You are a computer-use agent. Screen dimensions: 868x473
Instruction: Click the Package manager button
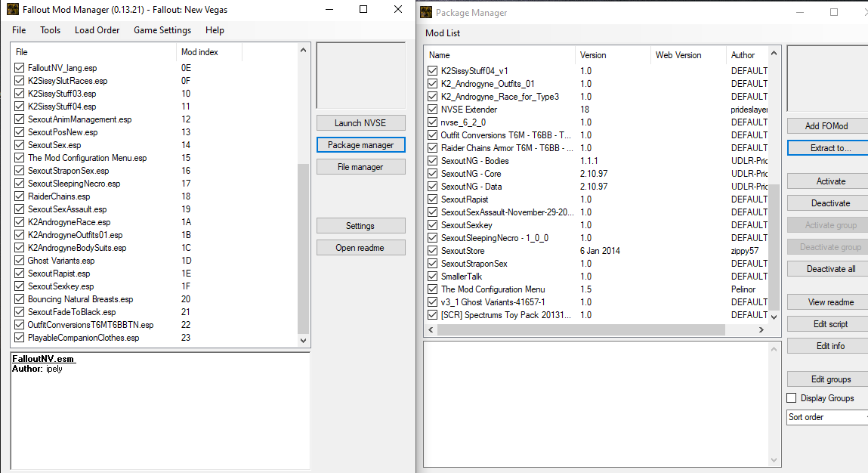pos(360,144)
